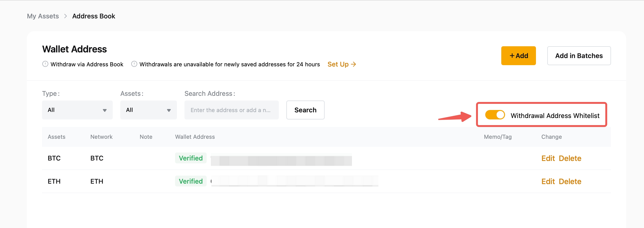The image size is (644, 228).
Task: Click the Verified badge on ETH row
Action: [x=191, y=181]
